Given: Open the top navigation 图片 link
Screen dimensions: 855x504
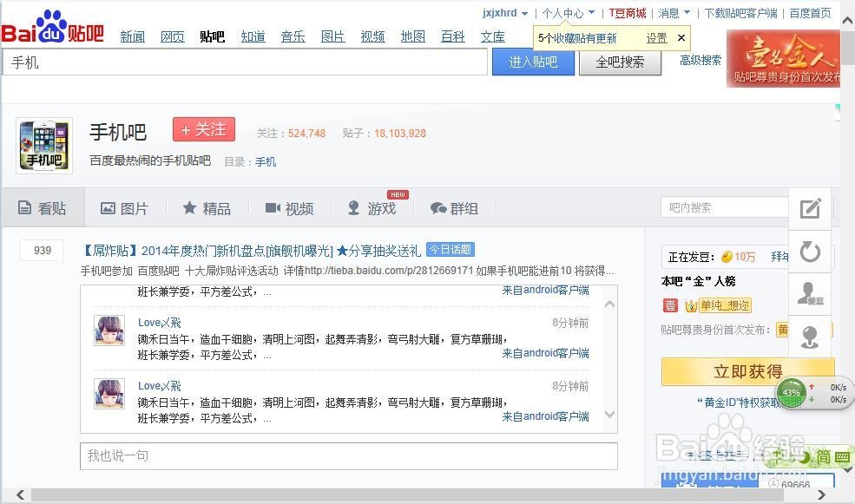Looking at the screenshot, I should click(x=332, y=36).
